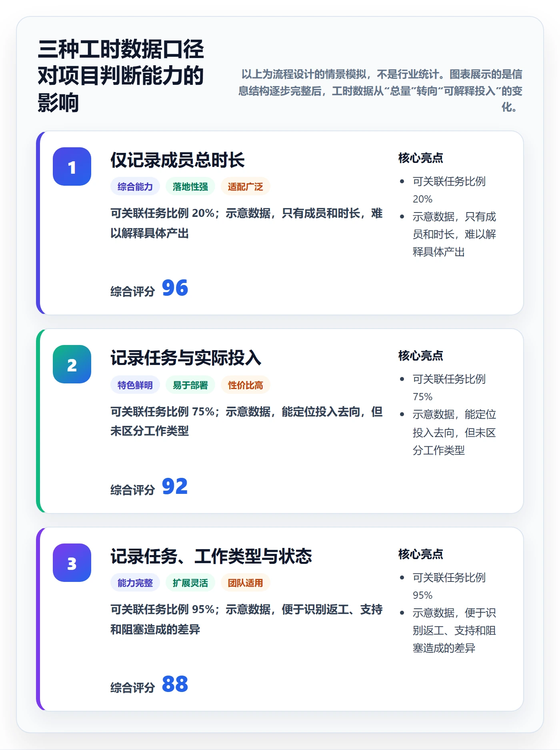Click description starting 可关联任务比例 20%；示意数据
The image size is (560, 750).
click(246, 223)
